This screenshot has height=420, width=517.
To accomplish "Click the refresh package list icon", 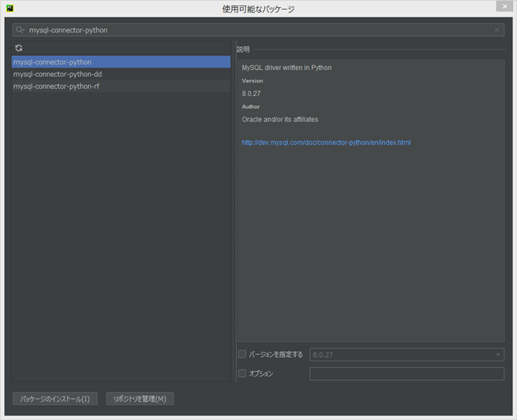I will pos(19,48).
